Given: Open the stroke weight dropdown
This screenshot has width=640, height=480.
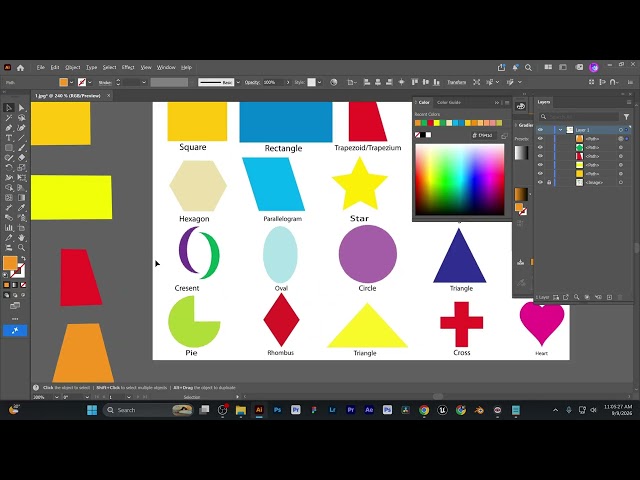Looking at the screenshot, I should point(144,82).
